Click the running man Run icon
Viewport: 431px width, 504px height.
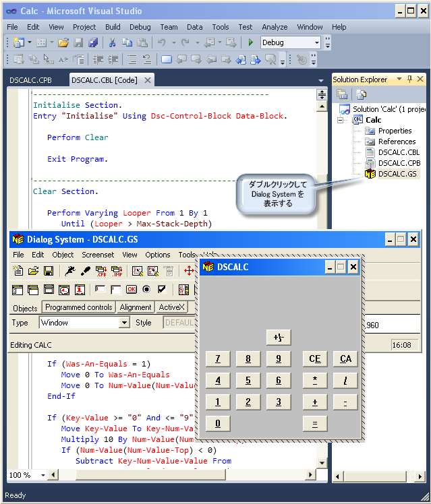click(x=69, y=271)
